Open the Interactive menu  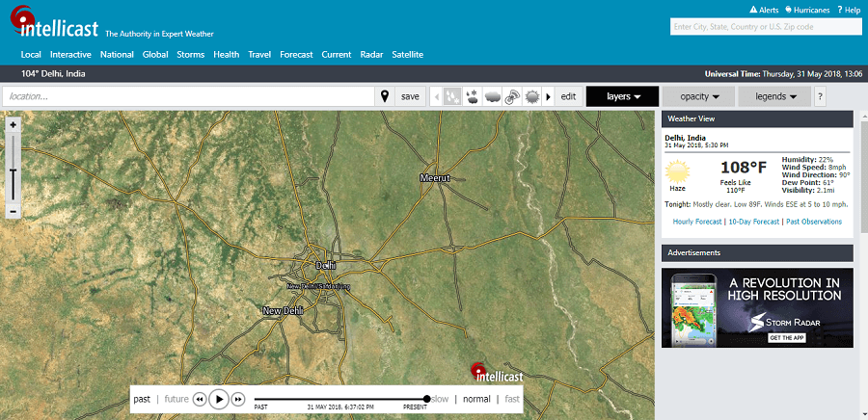(70, 55)
